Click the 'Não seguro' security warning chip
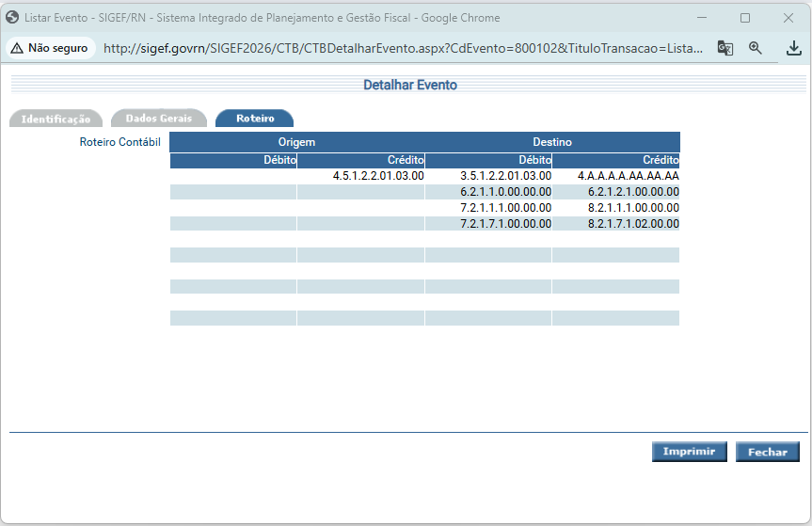Screen dimensions: 812x526 pyautogui.click(x=51, y=48)
